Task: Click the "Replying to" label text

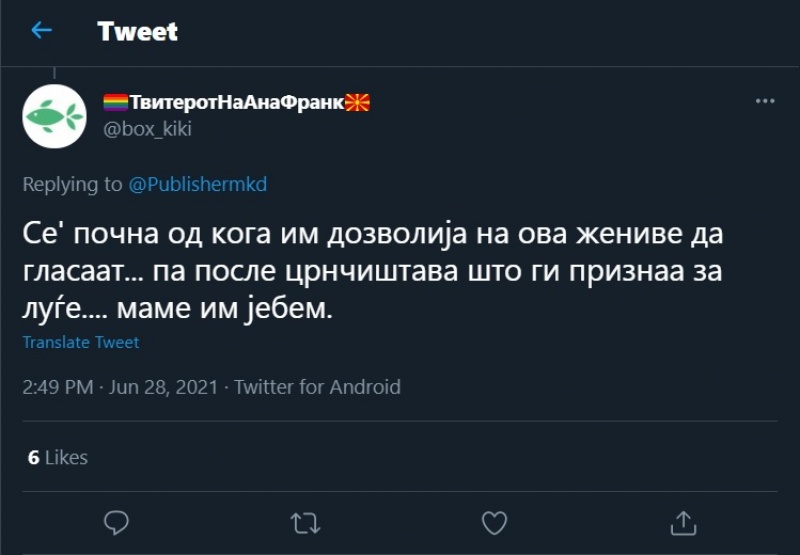Action: [73, 184]
